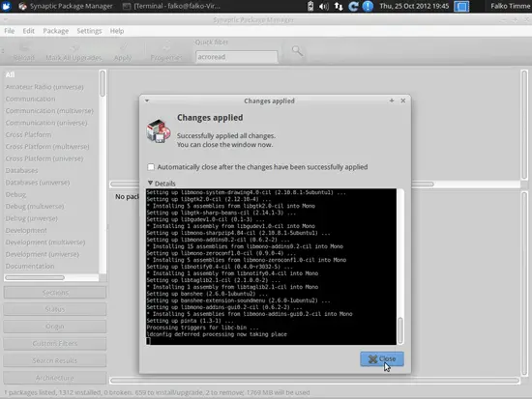Open the Package menu
The width and height of the screenshot is (532, 399).
click(56, 31)
